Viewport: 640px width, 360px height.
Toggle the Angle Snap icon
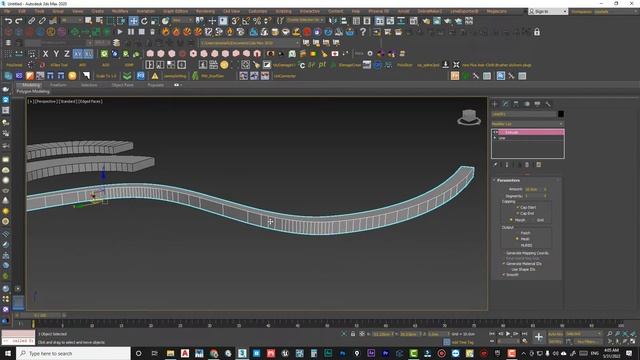point(246,20)
